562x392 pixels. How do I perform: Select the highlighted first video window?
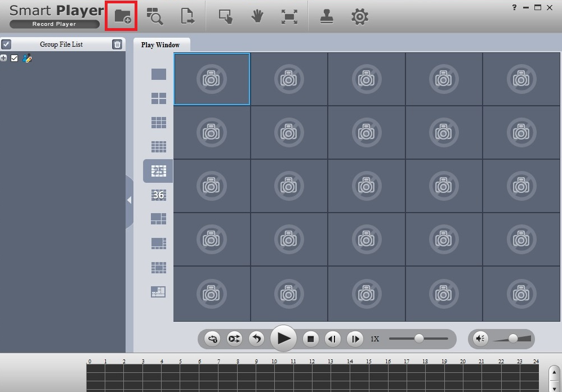point(212,79)
